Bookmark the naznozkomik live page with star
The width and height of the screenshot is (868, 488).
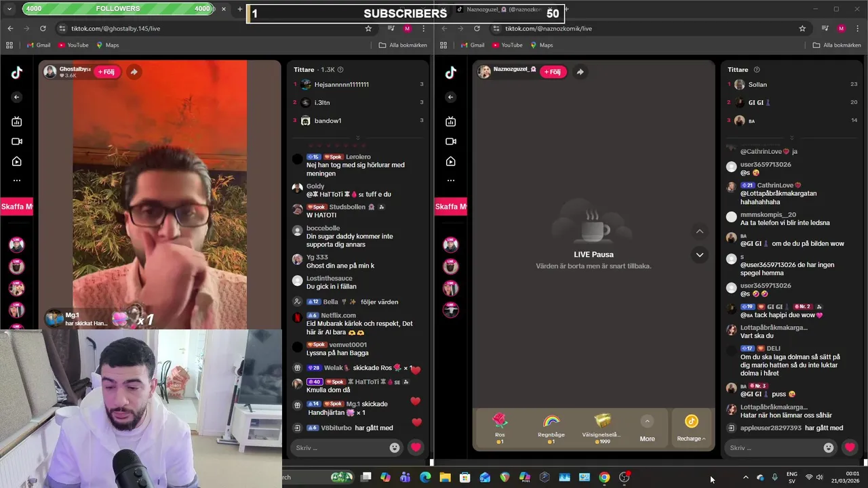coord(802,28)
